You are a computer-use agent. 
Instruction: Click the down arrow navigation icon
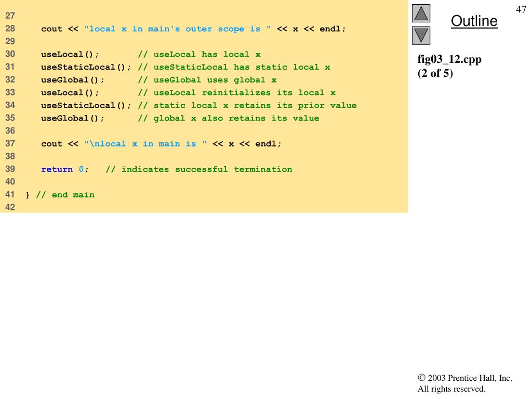tap(421, 36)
